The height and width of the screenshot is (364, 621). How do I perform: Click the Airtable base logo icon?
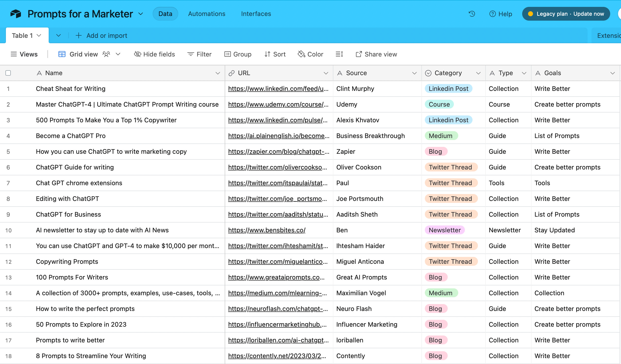coord(15,14)
